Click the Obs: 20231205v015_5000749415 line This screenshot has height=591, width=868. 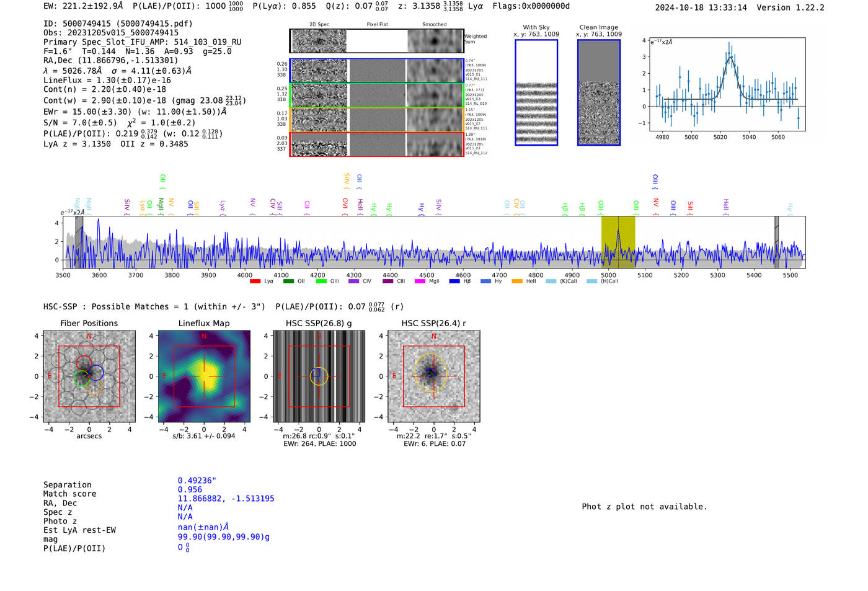coord(111,33)
